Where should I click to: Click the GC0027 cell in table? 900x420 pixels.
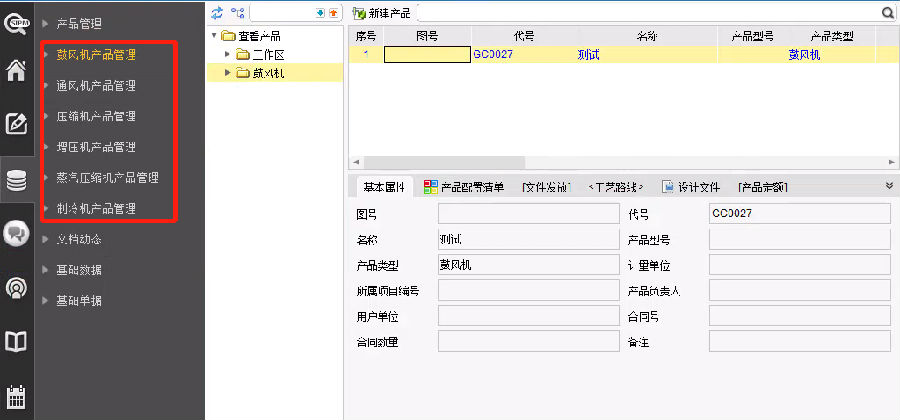tap(523, 55)
